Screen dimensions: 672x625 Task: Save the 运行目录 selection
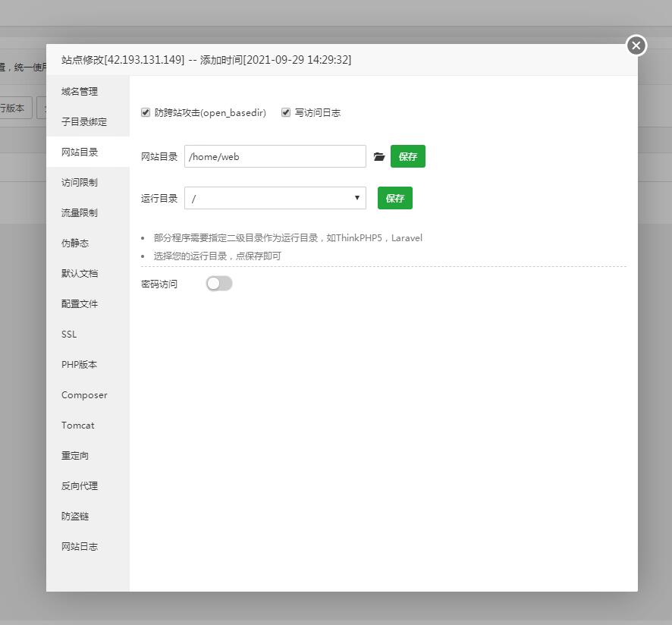[x=394, y=198]
